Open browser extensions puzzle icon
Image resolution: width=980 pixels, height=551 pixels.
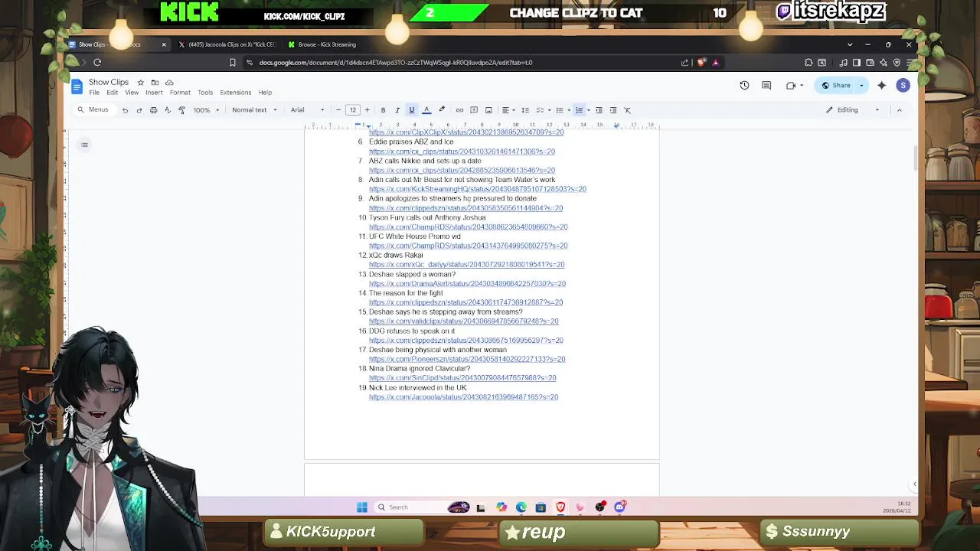tap(808, 63)
